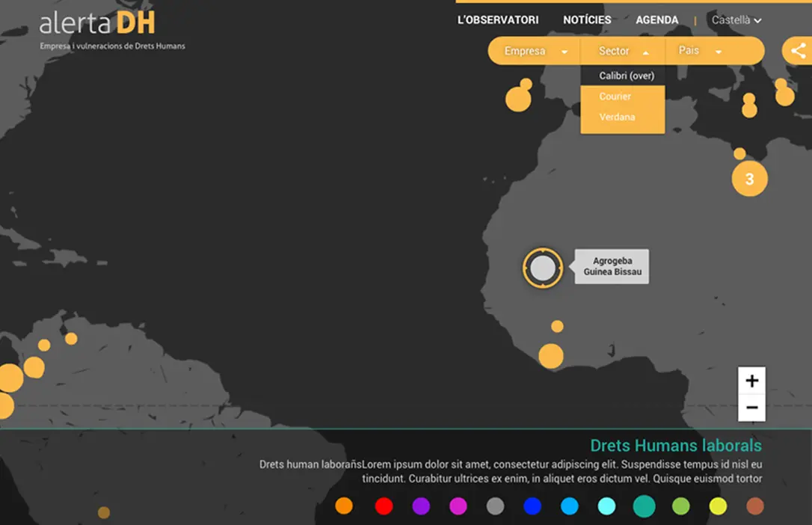Click the Agrogeba Guinea Bissau tooltip label
The width and height of the screenshot is (812, 525).
(612, 266)
